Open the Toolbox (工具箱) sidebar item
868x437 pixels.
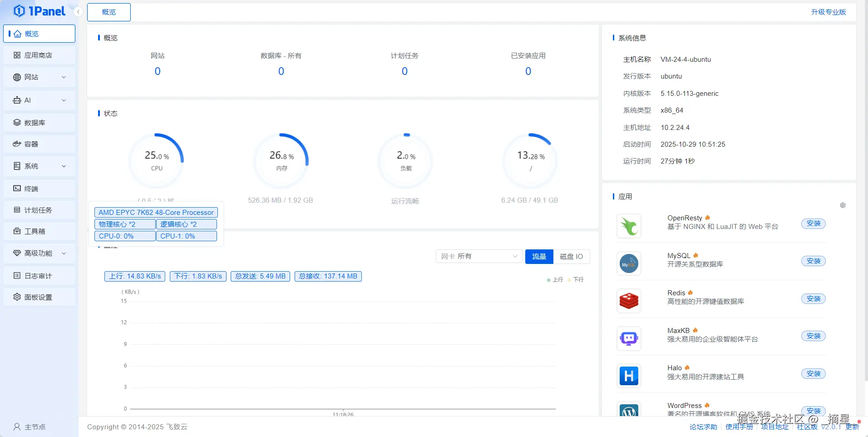pos(39,231)
